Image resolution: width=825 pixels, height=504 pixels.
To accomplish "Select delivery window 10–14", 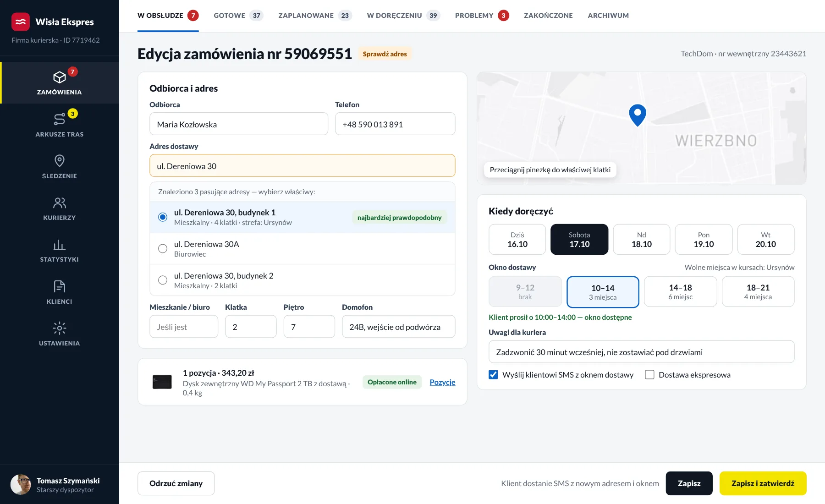I will 603,292.
